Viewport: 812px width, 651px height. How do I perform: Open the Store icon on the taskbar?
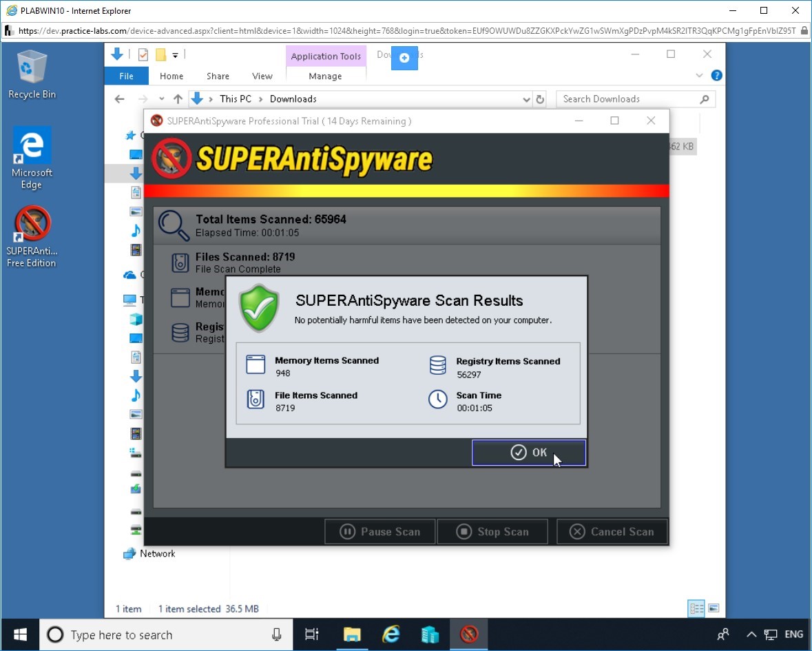pos(430,634)
